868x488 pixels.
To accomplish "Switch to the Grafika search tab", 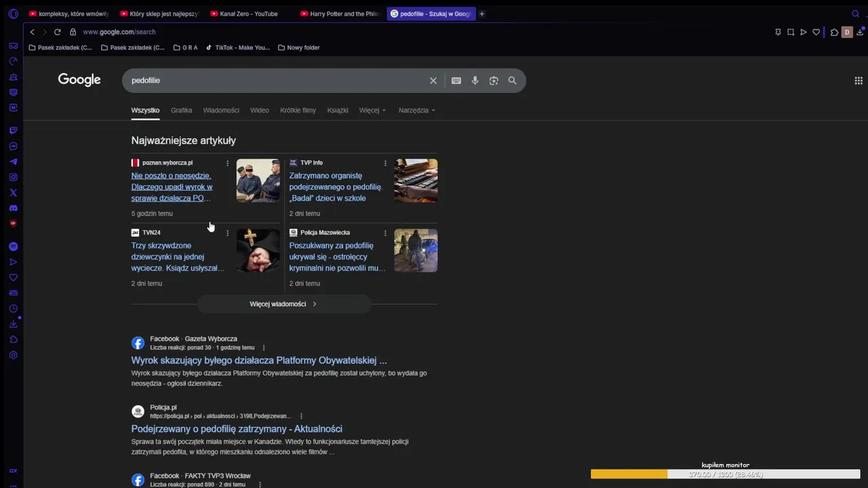I will pos(181,110).
